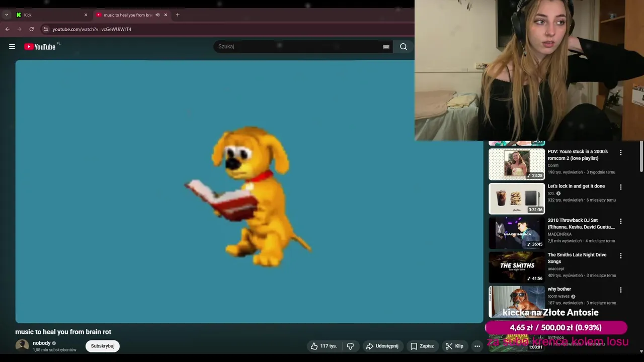Click the why bother video title
The width and height of the screenshot is (644, 362).
coord(559,289)
